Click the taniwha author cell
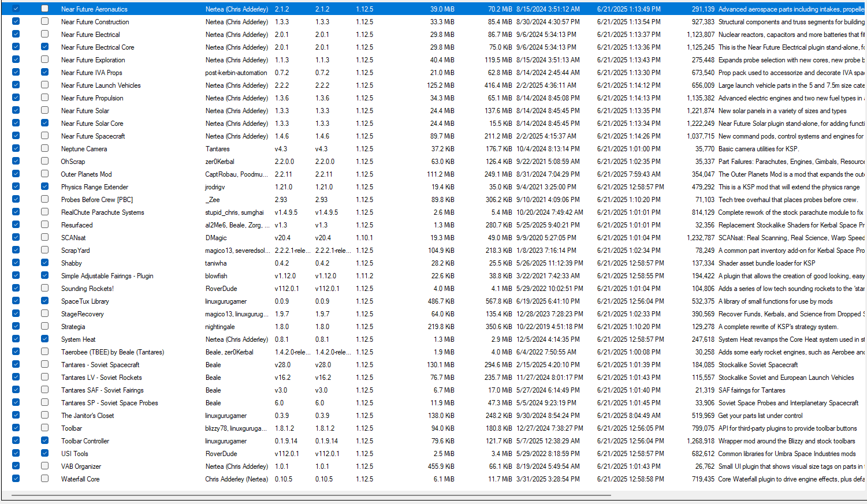867x504 pixels. (x=216, y=263)
